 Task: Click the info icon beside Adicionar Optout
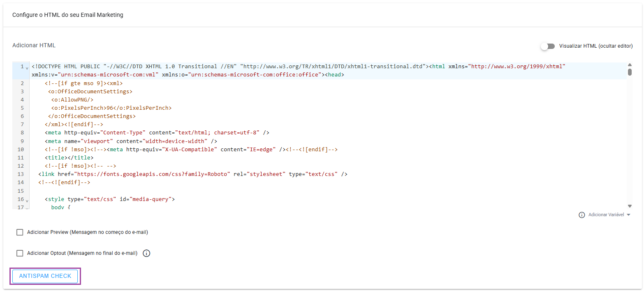(146, 253)
